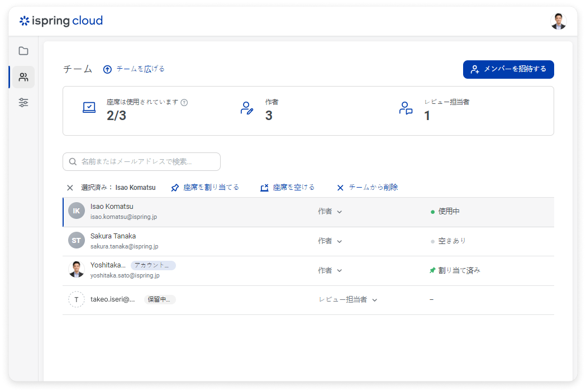Click 座席を空ける free seat action
This screenshot has width=586, height=392.
coord(287,187)
